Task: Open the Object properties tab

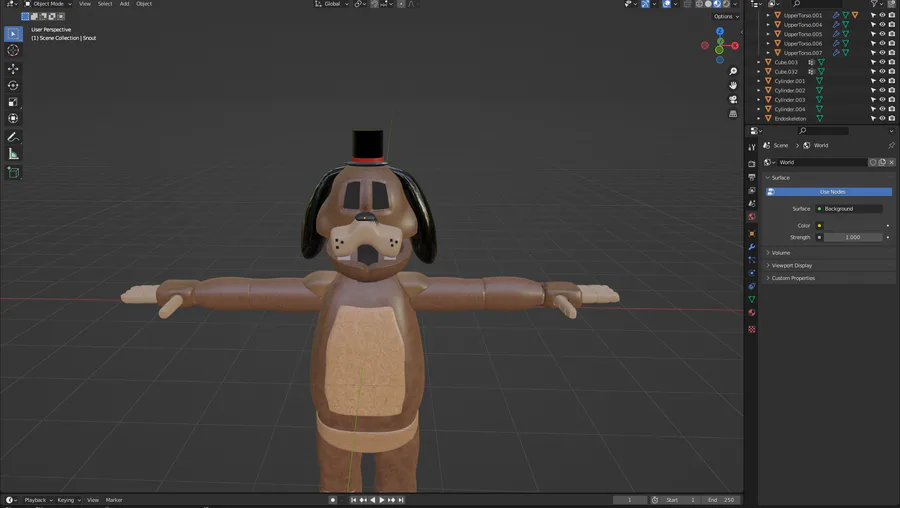Action: point(752,234)
